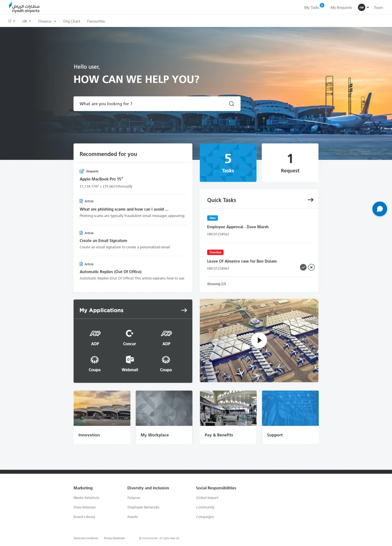Click the New badge
392x546 pixels.
click(x=213, y=218)
